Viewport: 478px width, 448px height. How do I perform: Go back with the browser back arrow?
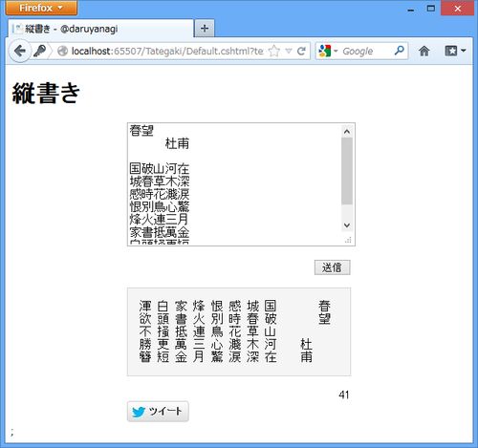20,51
